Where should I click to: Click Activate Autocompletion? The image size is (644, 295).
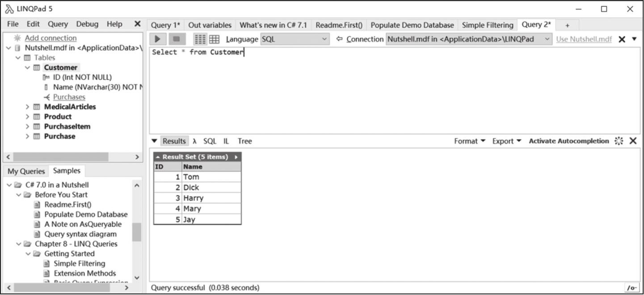coord(569,141)
